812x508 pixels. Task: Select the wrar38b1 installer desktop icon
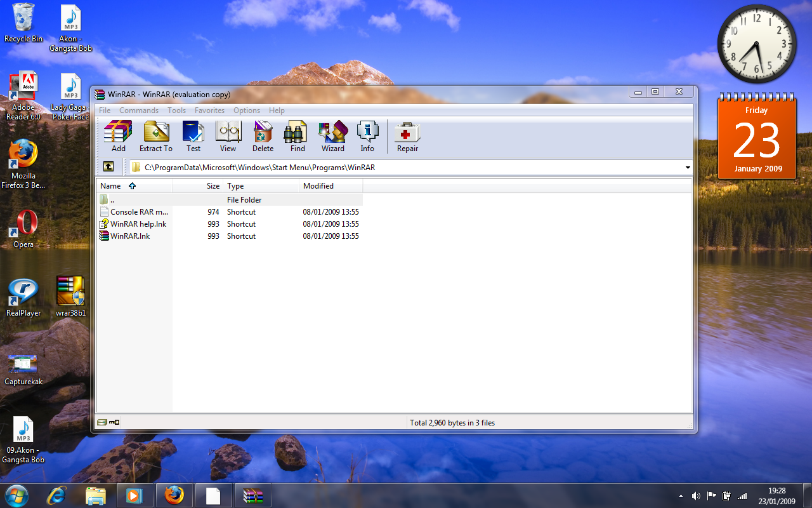pyautogui.click(x=70, y=297)
